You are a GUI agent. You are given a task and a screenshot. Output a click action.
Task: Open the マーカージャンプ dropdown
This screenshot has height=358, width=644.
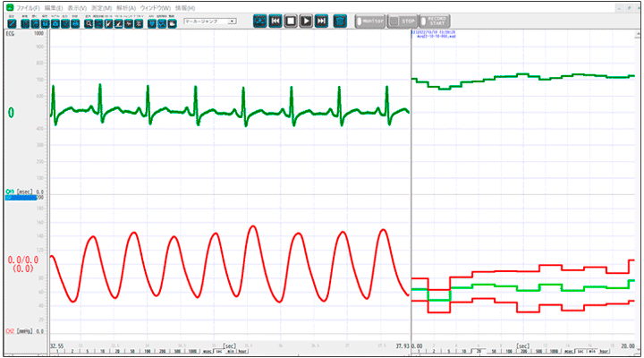210,21
